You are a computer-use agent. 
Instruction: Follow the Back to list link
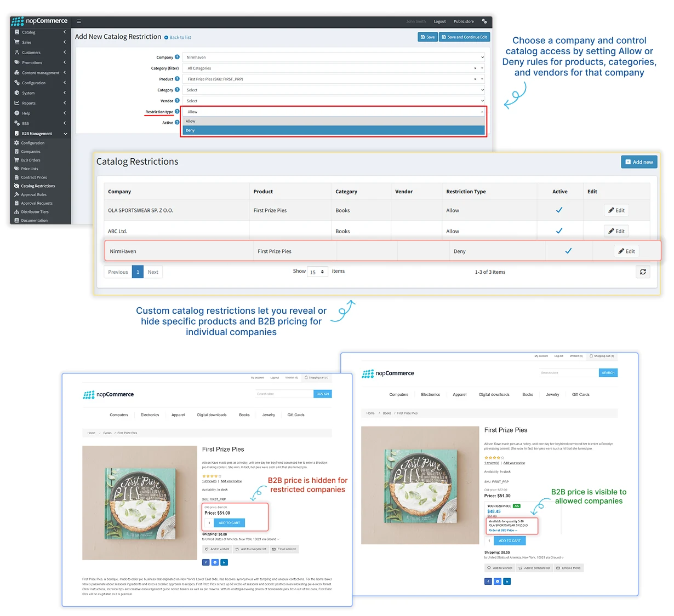pos(178,37)
